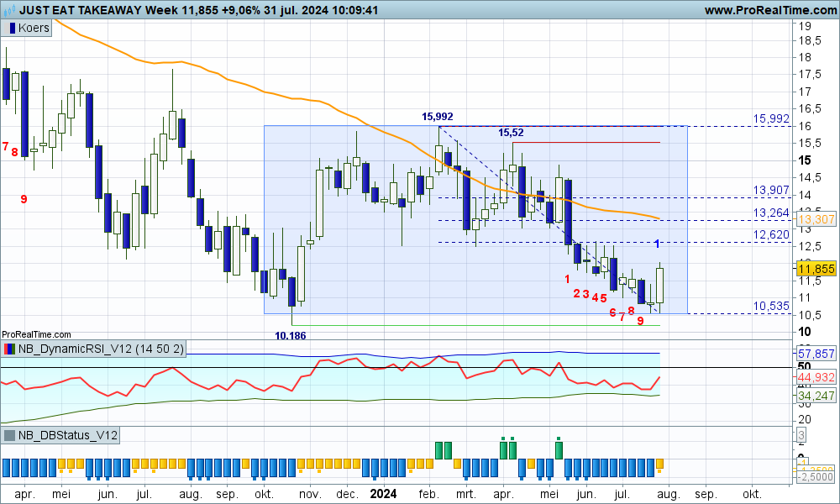
Task: Click the gray NB_DBStatus_V12 indicator icon
Action: (9, 435)
